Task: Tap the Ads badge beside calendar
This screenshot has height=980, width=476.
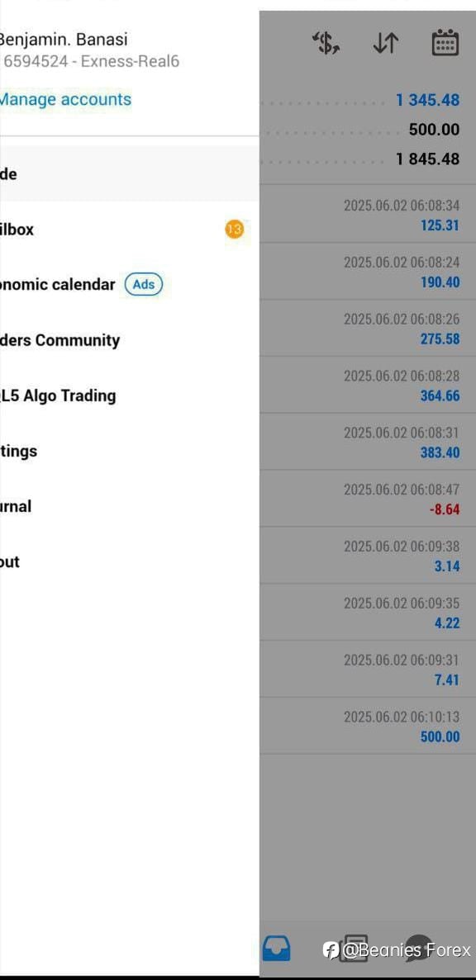Action: click(143, 284)
